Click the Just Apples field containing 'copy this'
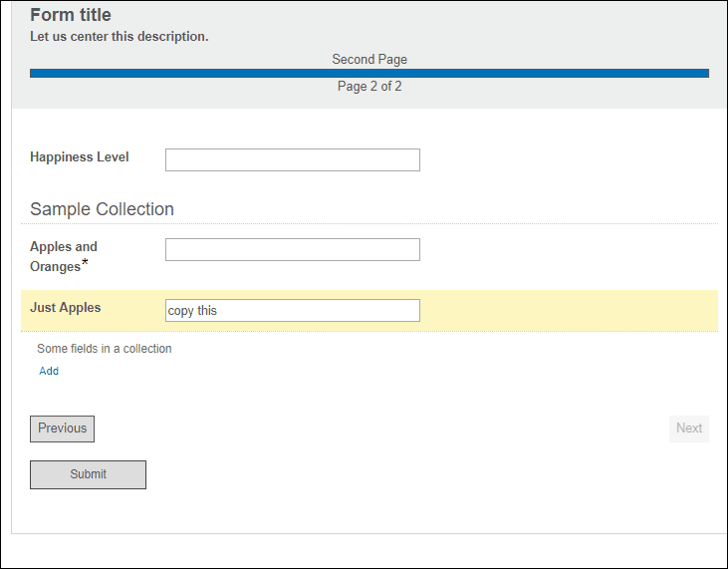 [293, 310]
